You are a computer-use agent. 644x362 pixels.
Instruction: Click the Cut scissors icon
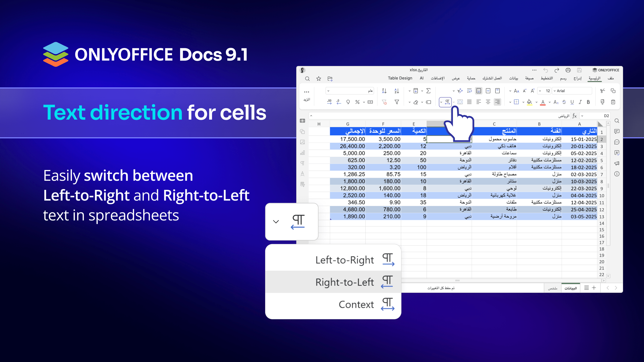coord(603,91)
